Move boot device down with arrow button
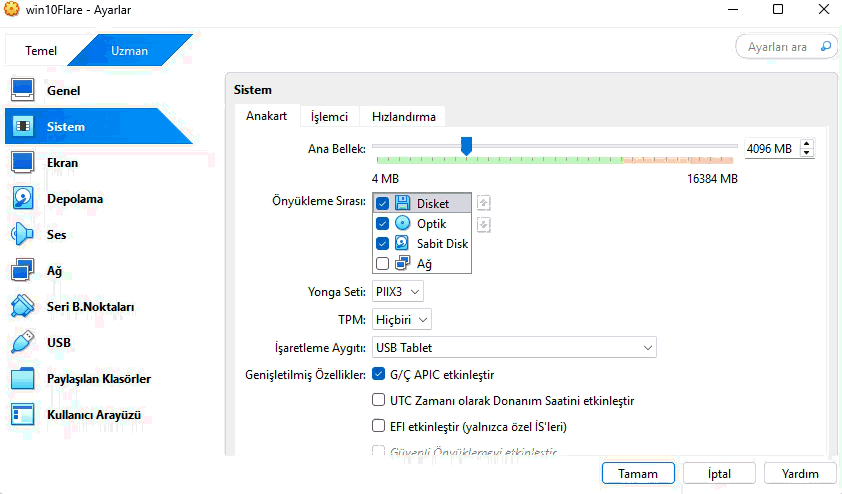The image size is (842, 494). click(x=483, y=224)
